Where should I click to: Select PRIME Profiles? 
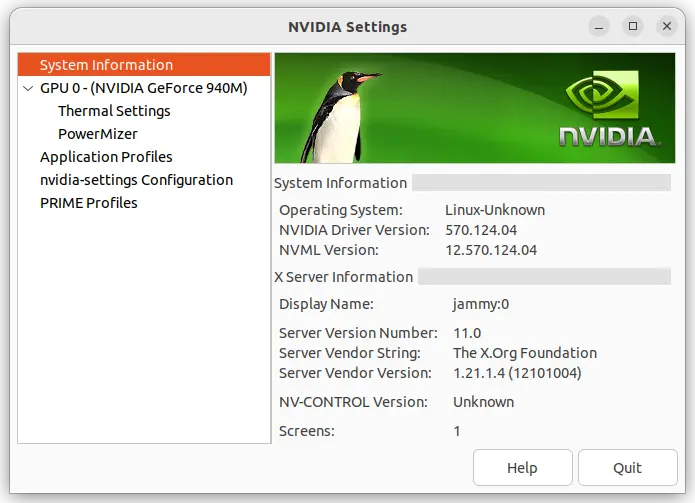(x=89, y=203)
